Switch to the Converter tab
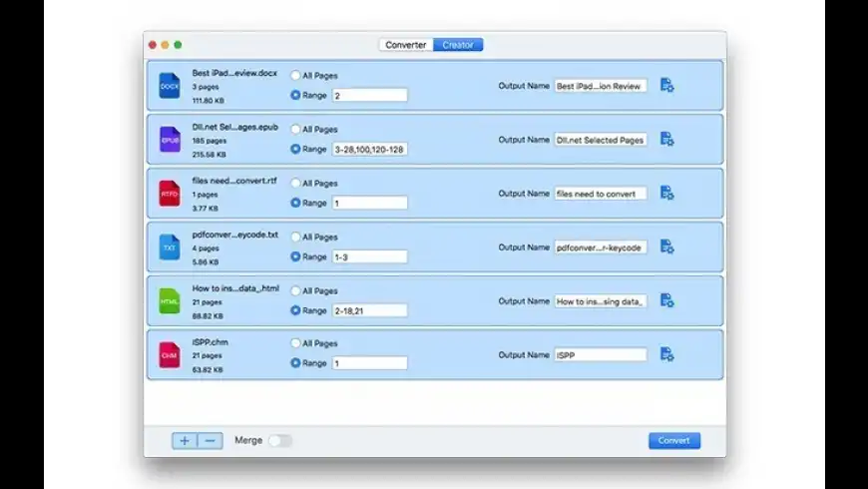 (x=406, y=45)
